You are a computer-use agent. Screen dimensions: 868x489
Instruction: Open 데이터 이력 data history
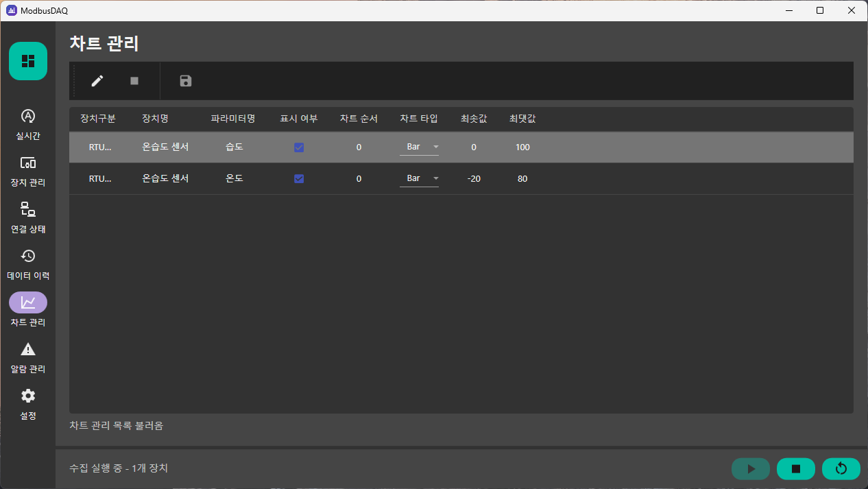[x=28, y=264]
